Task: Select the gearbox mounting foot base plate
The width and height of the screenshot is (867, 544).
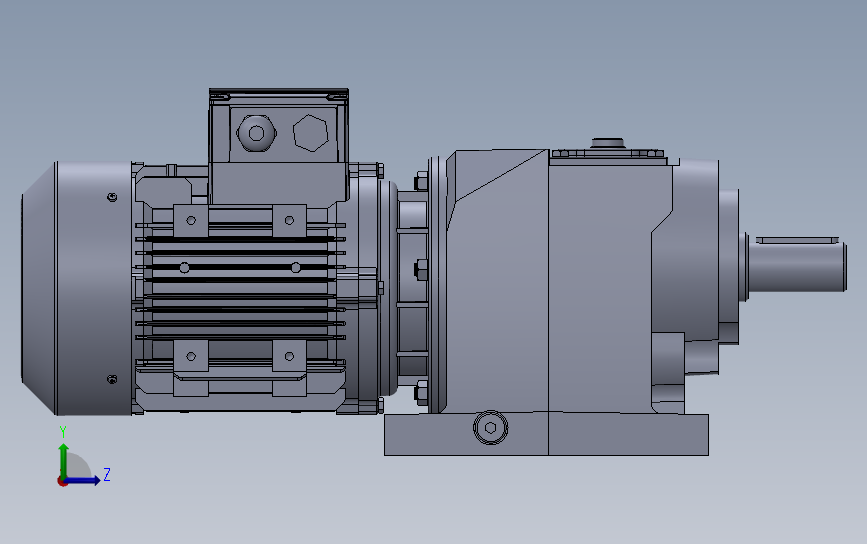Action: 546,435
